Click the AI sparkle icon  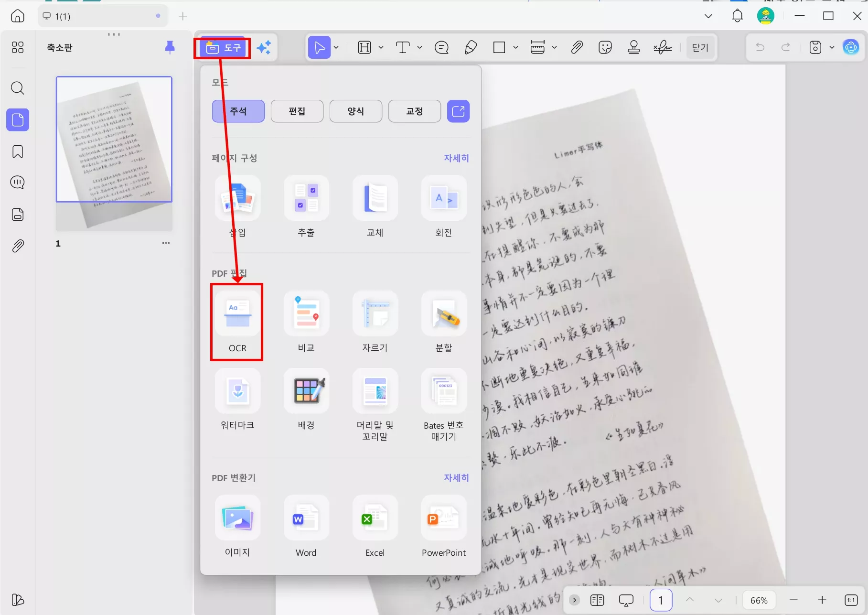(x=264, y=47)
